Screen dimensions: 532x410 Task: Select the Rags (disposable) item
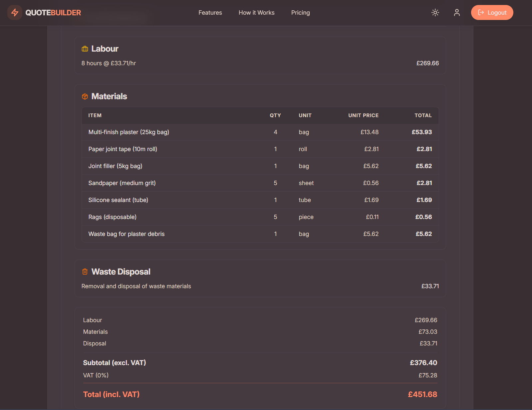(112, 217)
